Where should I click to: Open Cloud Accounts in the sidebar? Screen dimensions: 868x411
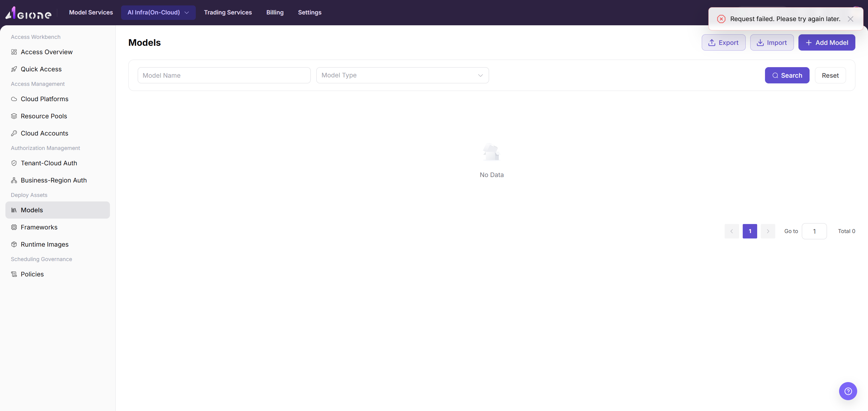pyautogui.click(x=58, y=133)
